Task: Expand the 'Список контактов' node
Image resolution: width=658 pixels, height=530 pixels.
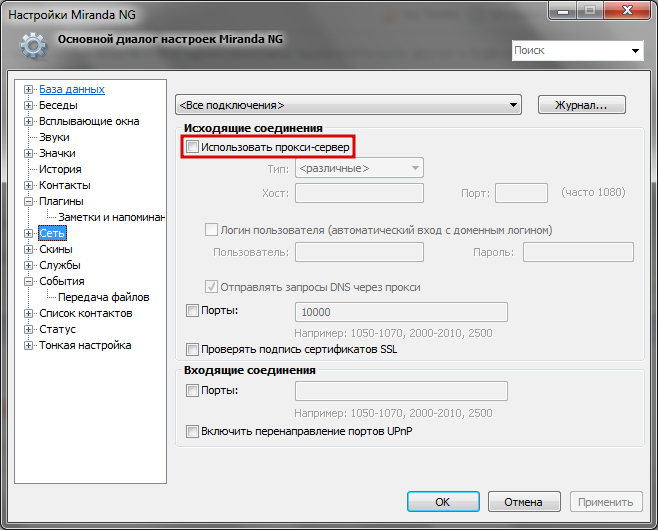Action: (28, 313)
